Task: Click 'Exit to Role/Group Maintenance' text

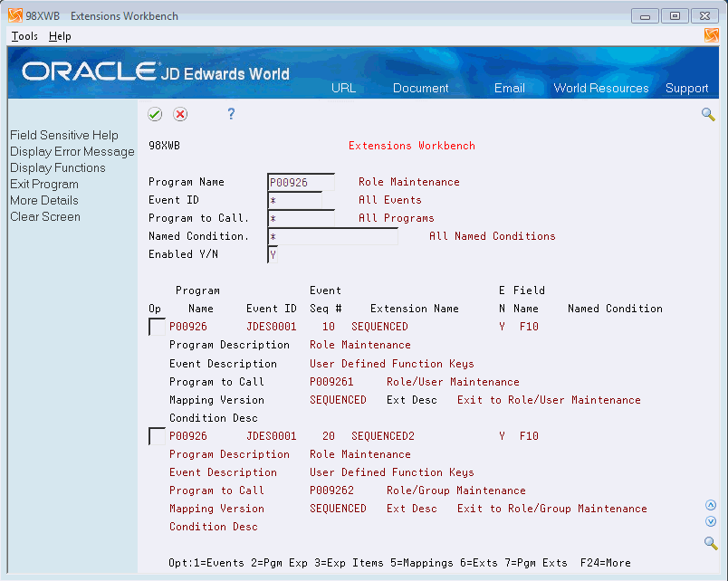Action: point(552,509)
